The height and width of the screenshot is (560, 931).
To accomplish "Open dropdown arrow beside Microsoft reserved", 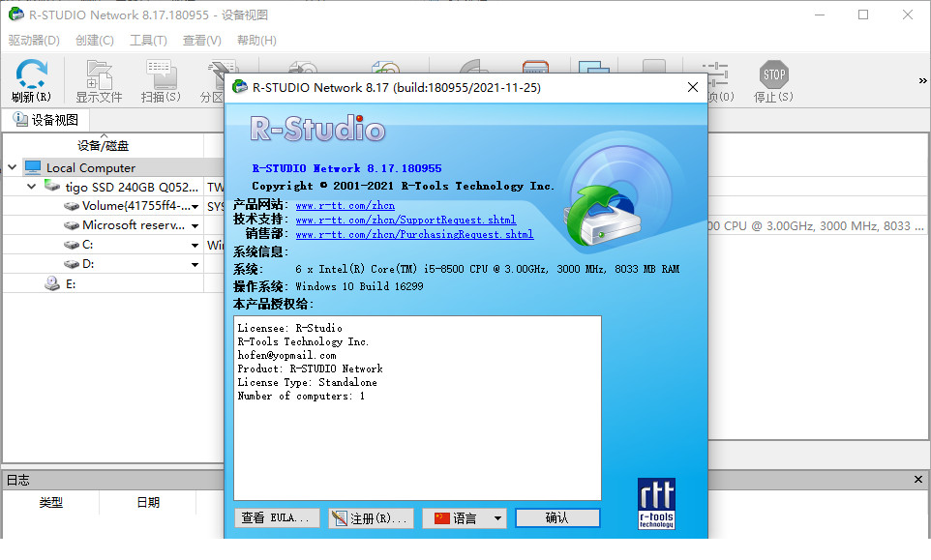I will click(x=195, y=226).
